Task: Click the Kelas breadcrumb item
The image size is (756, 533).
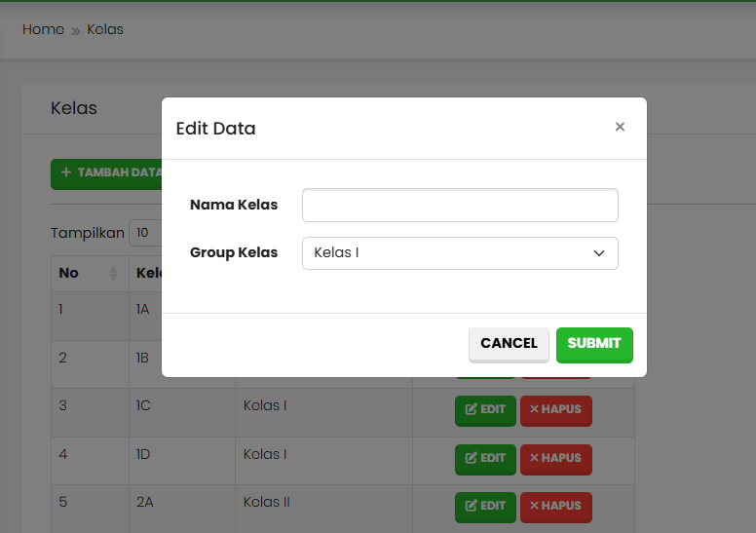Action: [105, 29]
